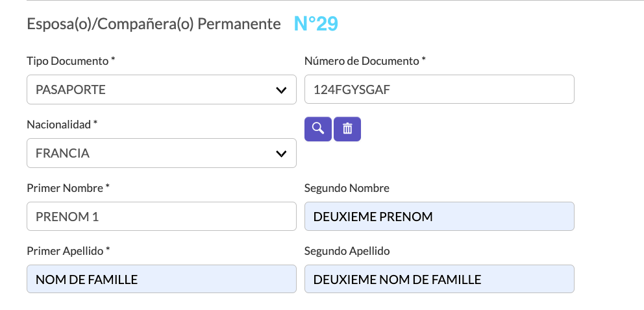Screen dimensions: 644x310
Task: Select the Segundo Nombre field DEUXIEME PRENOM
Action: click(x=440, y=216)
